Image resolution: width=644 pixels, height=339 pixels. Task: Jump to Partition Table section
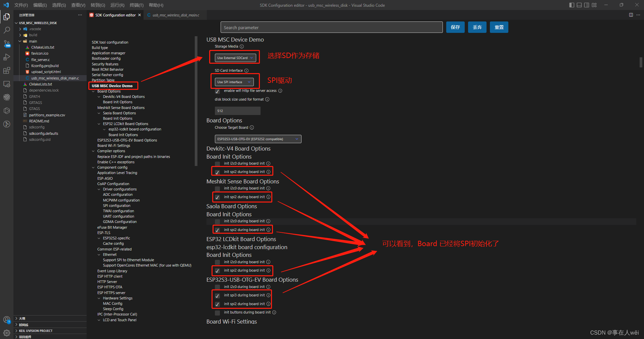pos(103,80)
